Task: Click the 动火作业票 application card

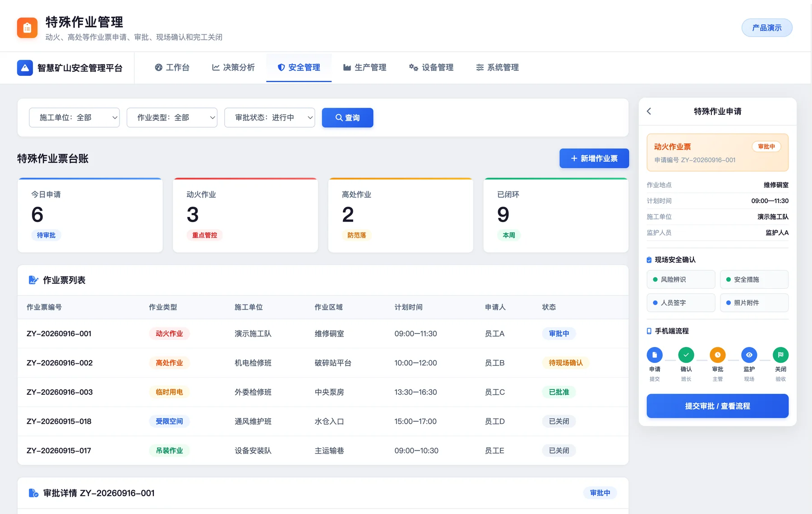Action: pos(718,153)
